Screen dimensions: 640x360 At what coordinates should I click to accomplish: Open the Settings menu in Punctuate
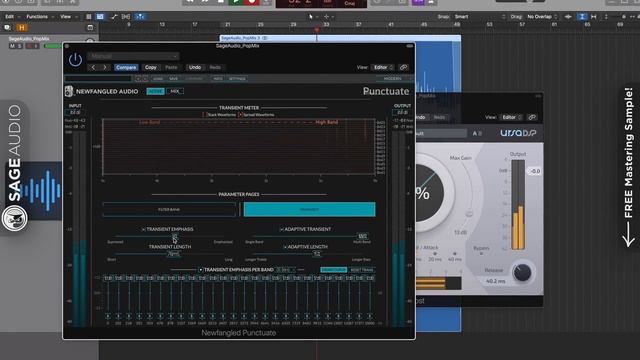coord(237,78)
